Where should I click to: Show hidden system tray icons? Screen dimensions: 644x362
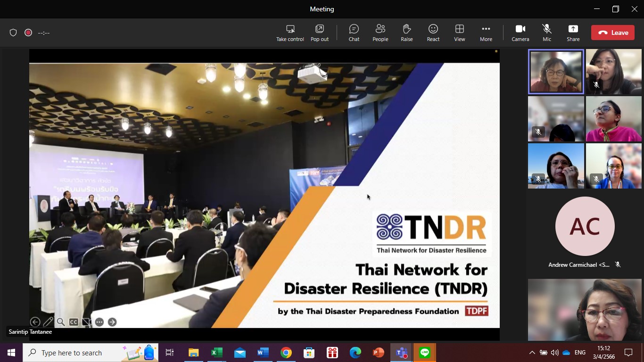[532, 353]
